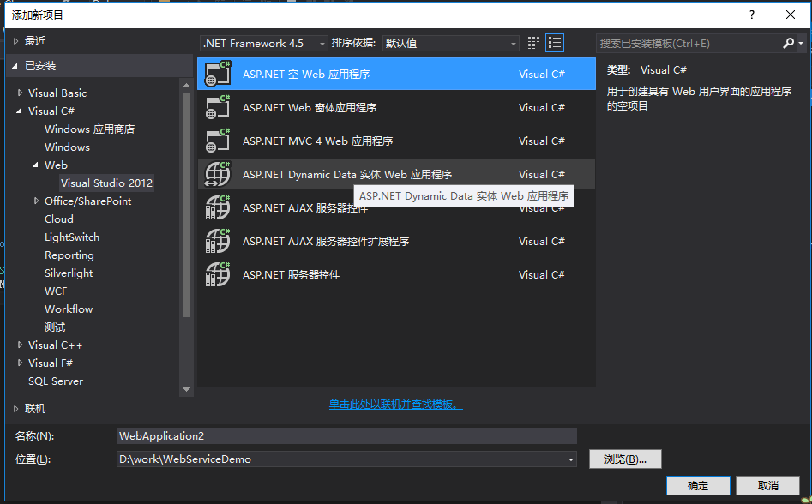Select Visual Studio 2012 tree item
This screenshot has width=812, height=504.
click(x=106, y=183)
